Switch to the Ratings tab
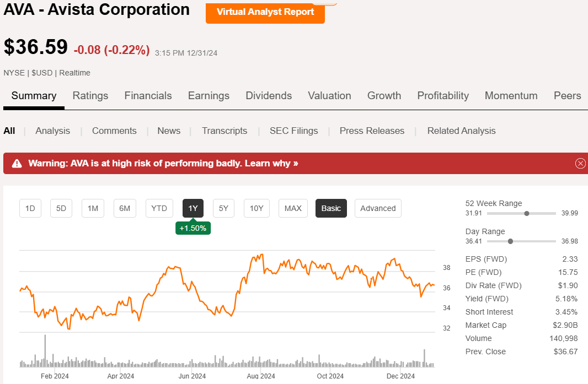This screenshot has height=384, width=588. [x=90, y=95]
